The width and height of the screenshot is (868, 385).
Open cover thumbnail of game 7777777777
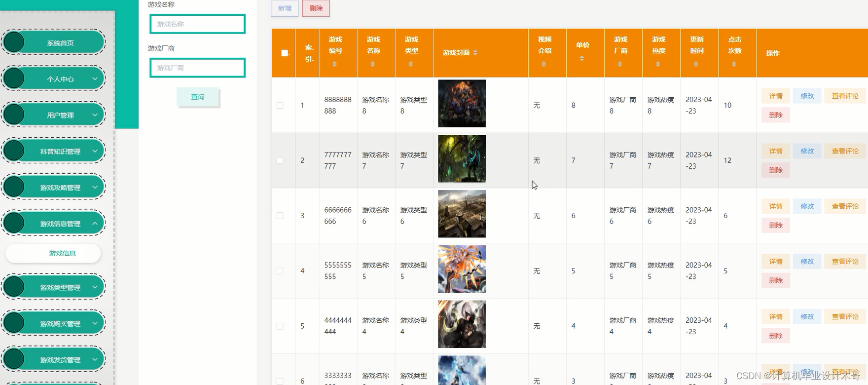coord(462,159)
